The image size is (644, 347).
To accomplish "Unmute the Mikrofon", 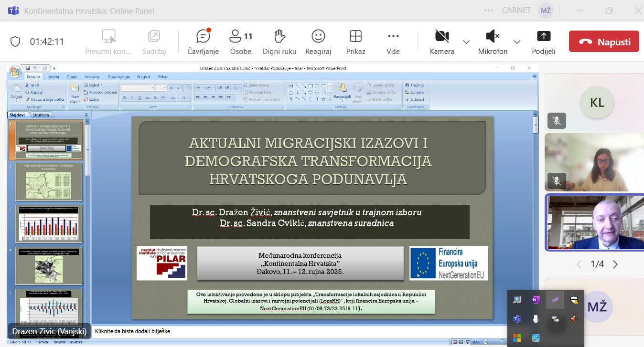I will [x=492, y=42].
